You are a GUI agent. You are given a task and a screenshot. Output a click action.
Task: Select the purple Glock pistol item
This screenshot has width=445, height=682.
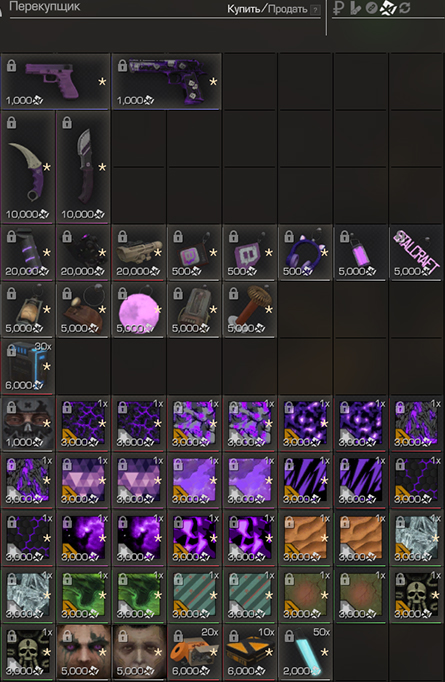tap(55, 82)
